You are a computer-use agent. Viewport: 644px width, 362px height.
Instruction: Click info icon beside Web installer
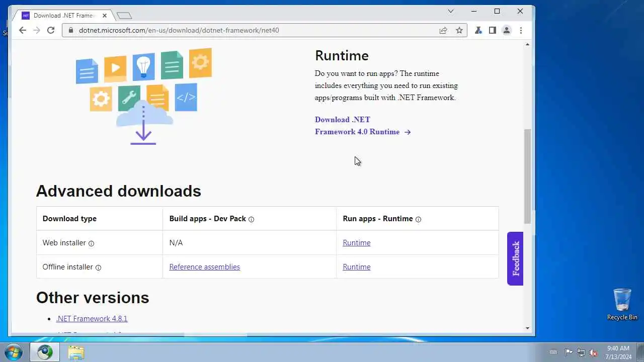coord(91,243)
